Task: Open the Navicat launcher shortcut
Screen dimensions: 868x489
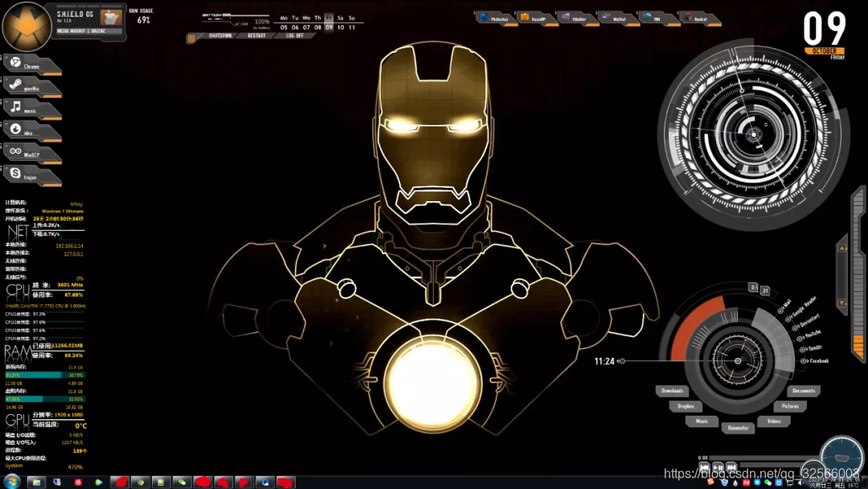Action: [x=699, y=18]
